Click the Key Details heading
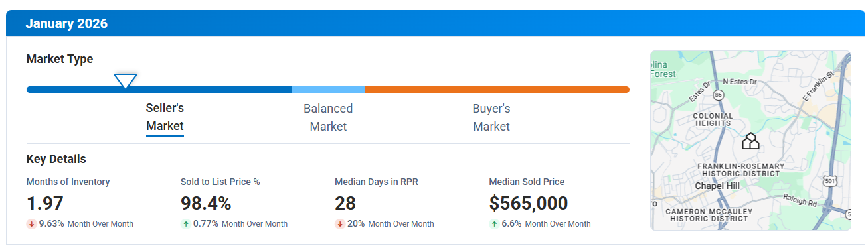The width and height of the screenshot is (868, 248). click(56, 159)
